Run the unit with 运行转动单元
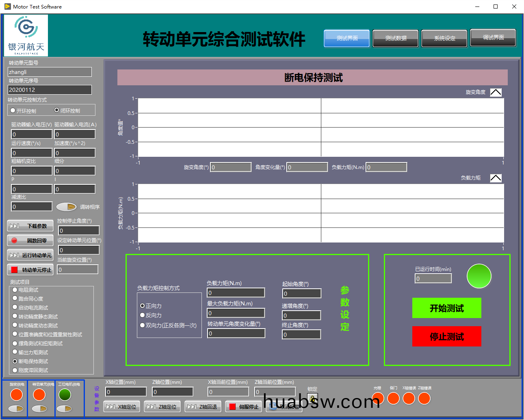Image resolution: width=524 pixels, height=420 pixels. (x=30, y=255)
